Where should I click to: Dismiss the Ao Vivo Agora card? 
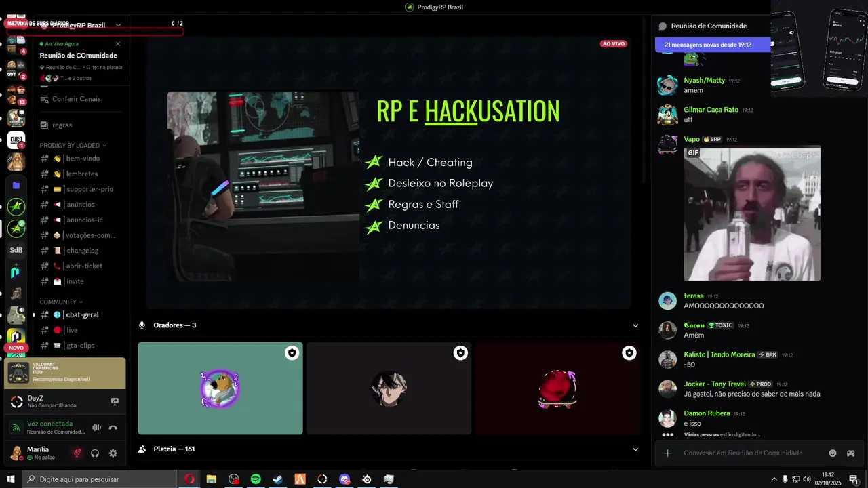(x=118, y=44)
